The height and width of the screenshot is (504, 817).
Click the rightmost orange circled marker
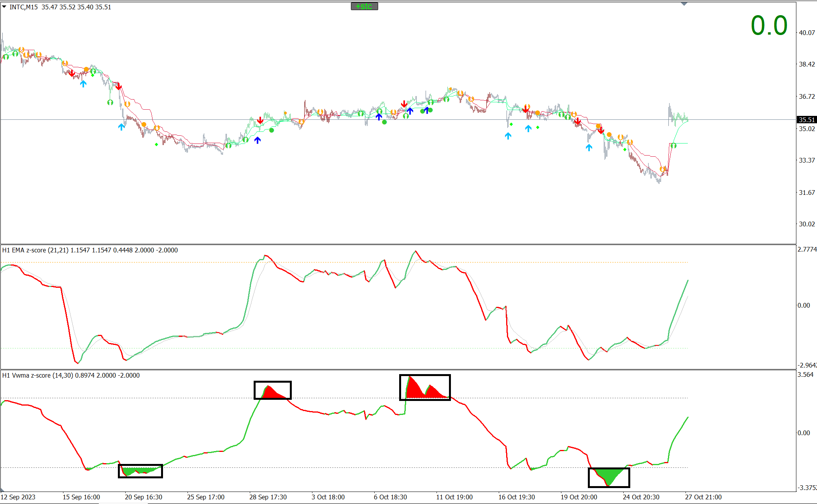point(663,169)
